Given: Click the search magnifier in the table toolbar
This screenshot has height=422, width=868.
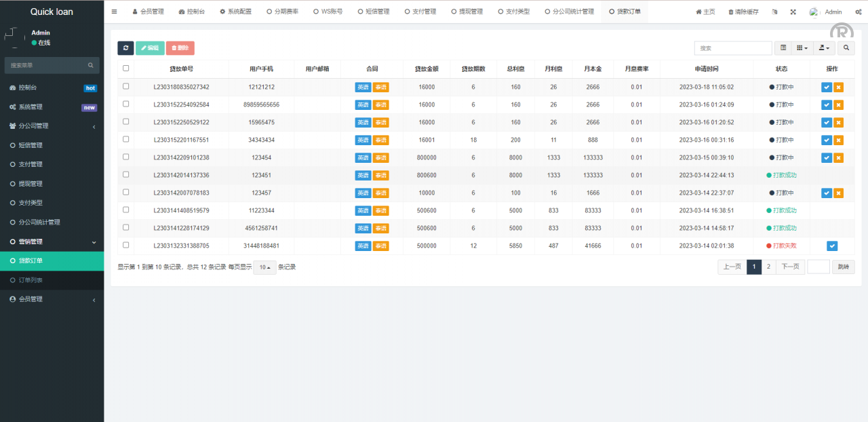Looking at the screenshot, I should pos(846,47).
